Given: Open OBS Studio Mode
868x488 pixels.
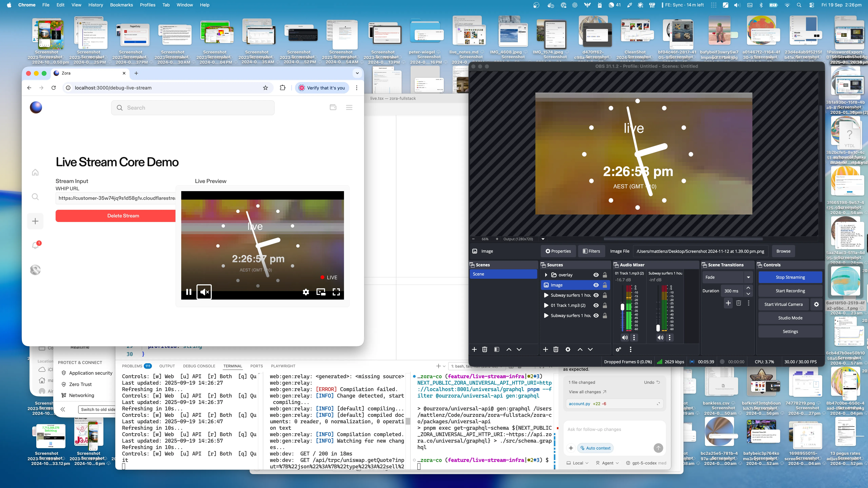Looking at the screenshot, I should pos(790,318).
